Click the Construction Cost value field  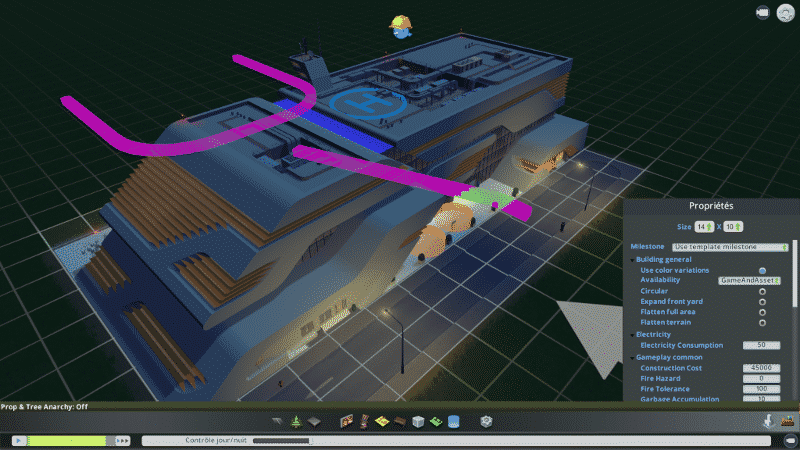(762, 368)
